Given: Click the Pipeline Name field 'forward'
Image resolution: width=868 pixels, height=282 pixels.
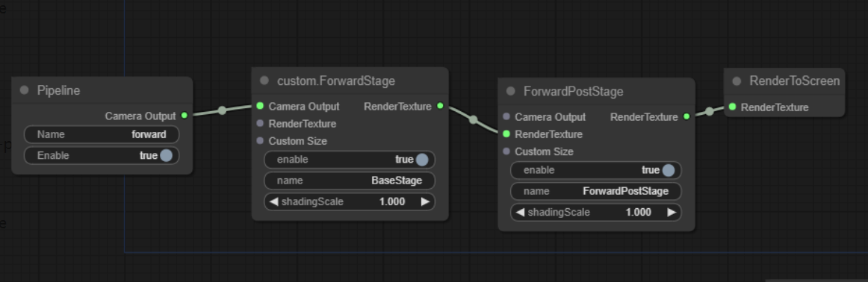Looking at the screenshot, I should tap(102, 134).
